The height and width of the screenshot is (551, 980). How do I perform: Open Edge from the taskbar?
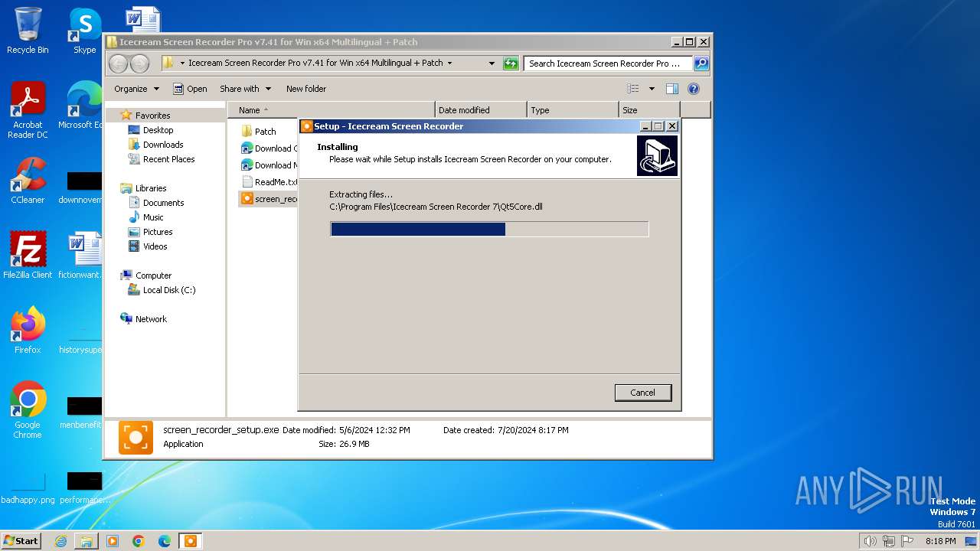165,541
